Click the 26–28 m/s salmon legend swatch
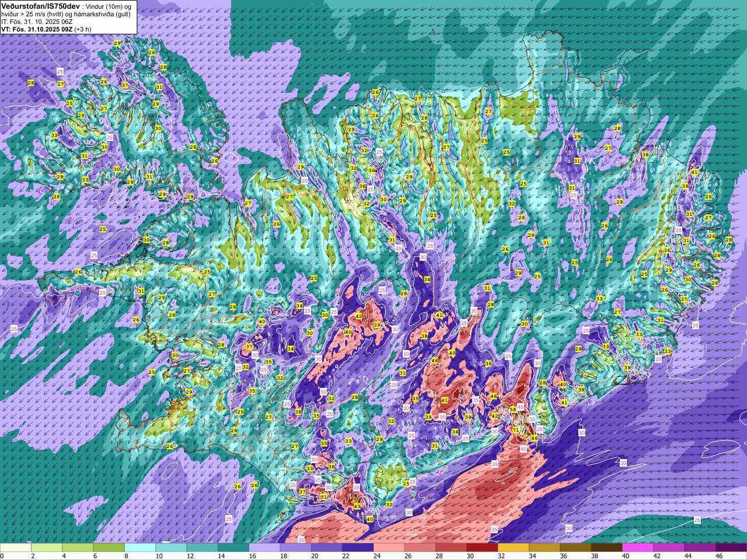Viewport: 747px width, 560px height. point(420,548)
